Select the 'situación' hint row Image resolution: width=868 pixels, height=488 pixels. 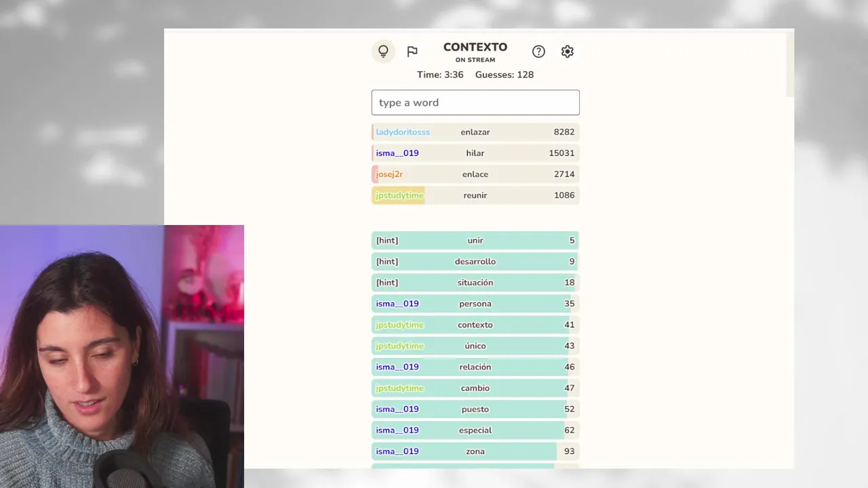(475, 283)
